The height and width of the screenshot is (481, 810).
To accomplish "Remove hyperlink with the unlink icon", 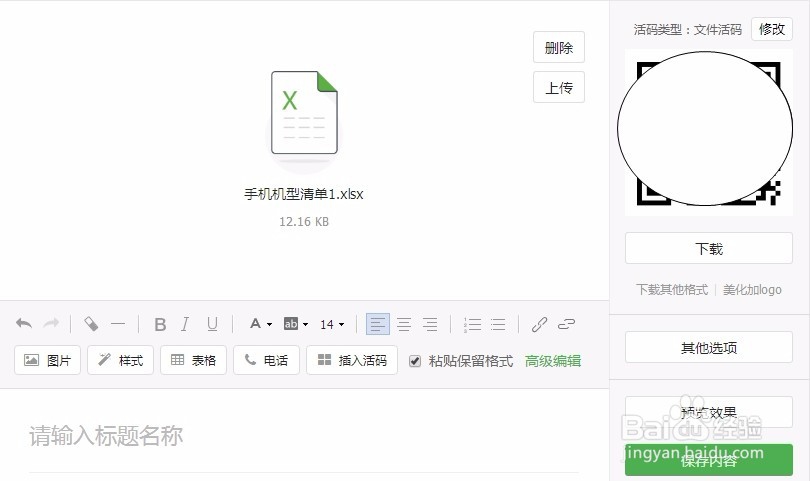I will (x=566, y=324).
